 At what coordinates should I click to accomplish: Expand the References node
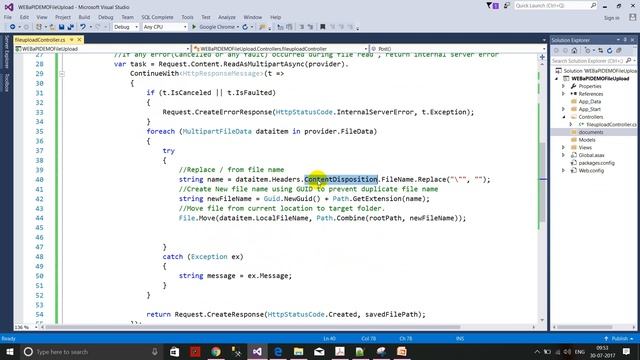coord(564,94)
